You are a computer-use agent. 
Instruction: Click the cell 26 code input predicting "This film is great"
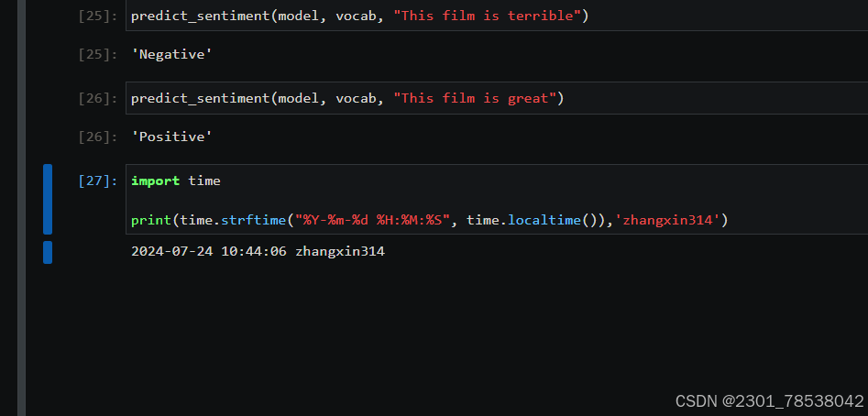click(497, 98)
